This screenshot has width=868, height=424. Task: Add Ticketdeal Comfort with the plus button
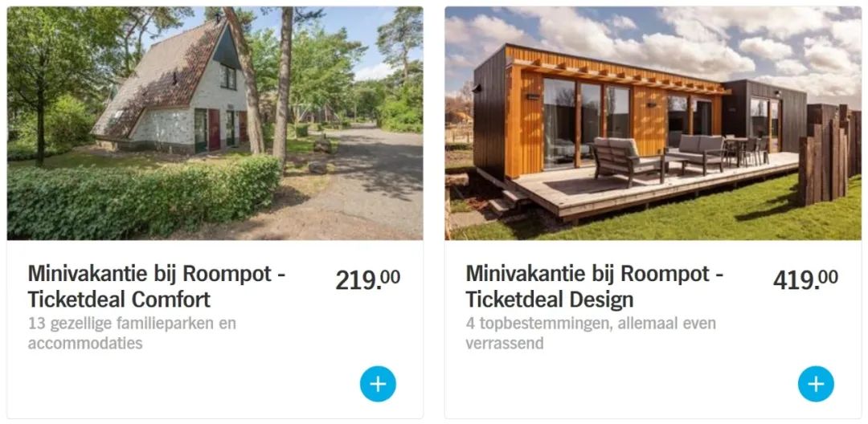(x=378, y=384)
